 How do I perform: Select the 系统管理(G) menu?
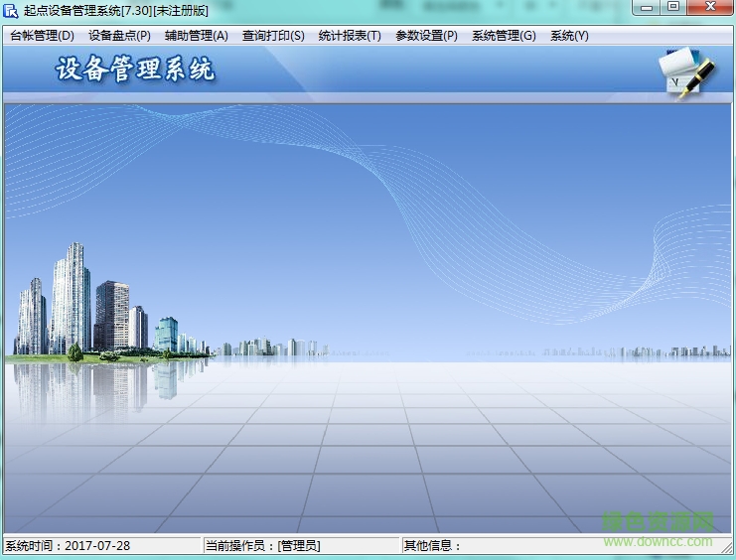point(504,36)
